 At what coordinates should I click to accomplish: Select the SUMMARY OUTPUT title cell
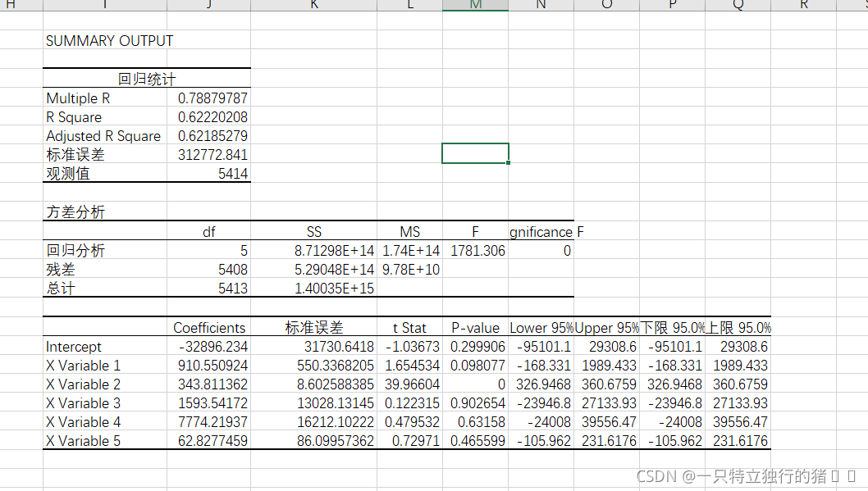pyautogui.click(x=110, y=41)
